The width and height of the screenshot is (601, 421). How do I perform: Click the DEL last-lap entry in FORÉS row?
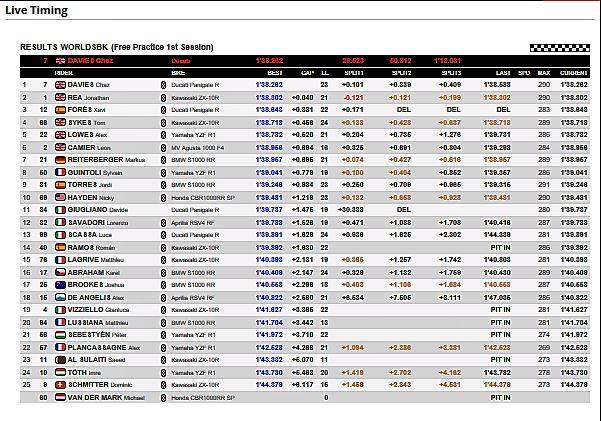503,110
